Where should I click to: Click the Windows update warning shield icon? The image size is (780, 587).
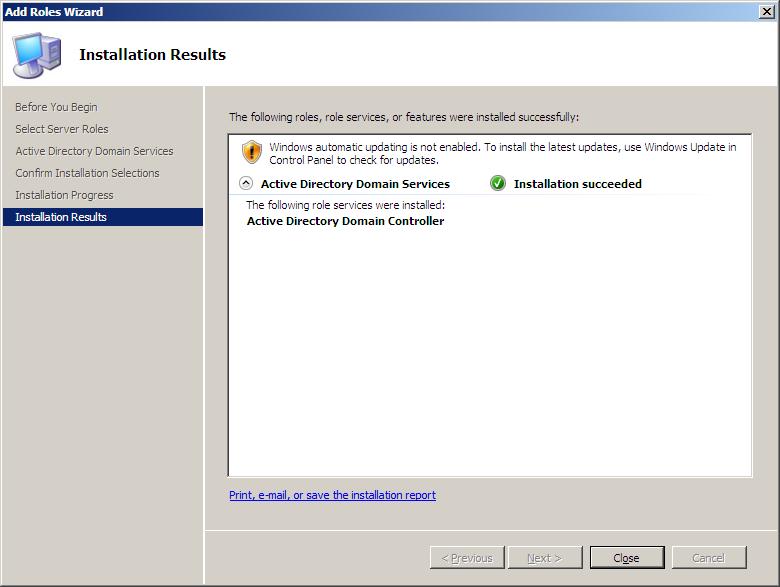(x=252, y=152)
